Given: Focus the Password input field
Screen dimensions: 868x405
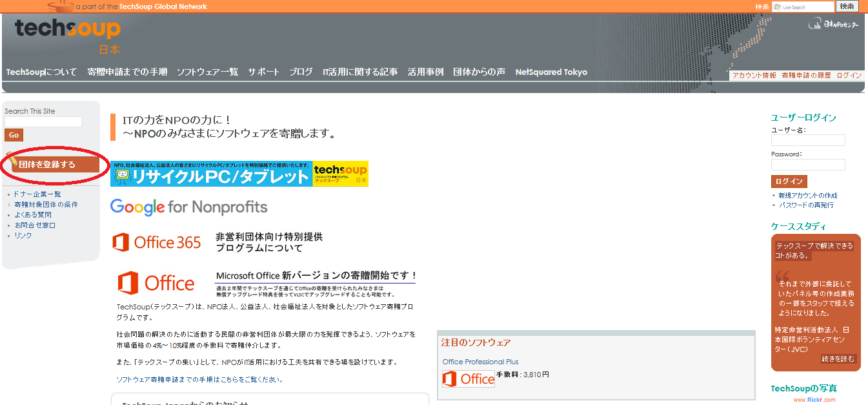Looking at the screenshot, I should coord(808,165).
